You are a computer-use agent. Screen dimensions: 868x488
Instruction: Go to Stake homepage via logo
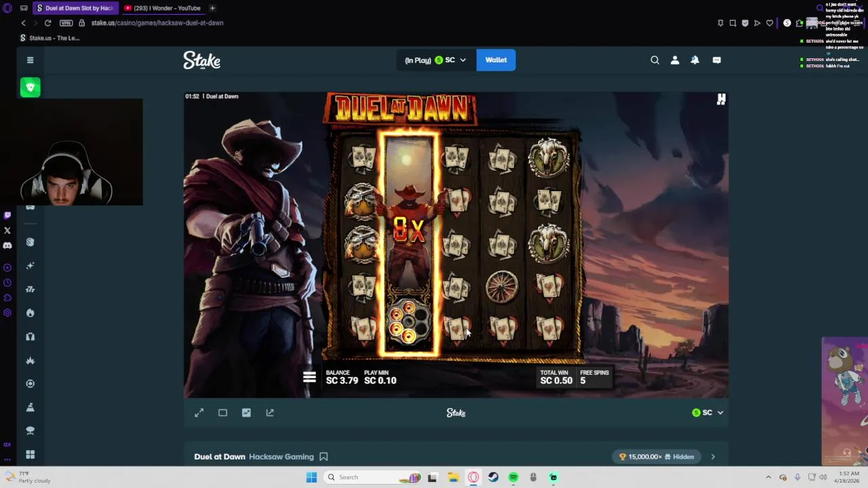[x=201, y=60]
